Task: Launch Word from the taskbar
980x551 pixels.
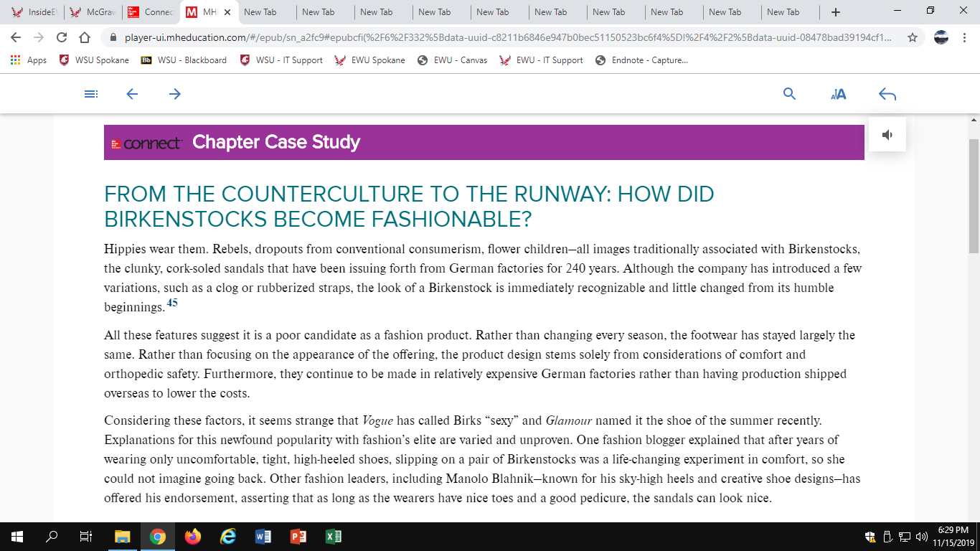Action: coord(263,536)
